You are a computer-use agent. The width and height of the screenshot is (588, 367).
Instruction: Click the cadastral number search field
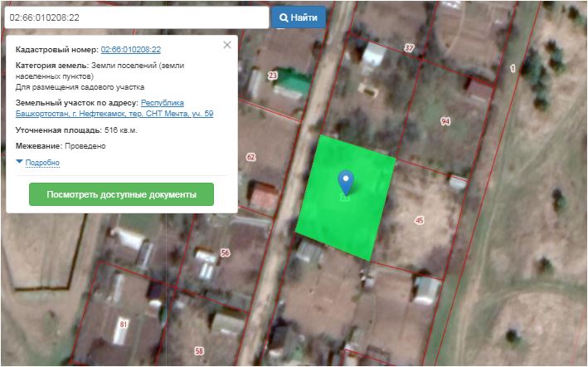pyautogui.click(x=135, y=17)
